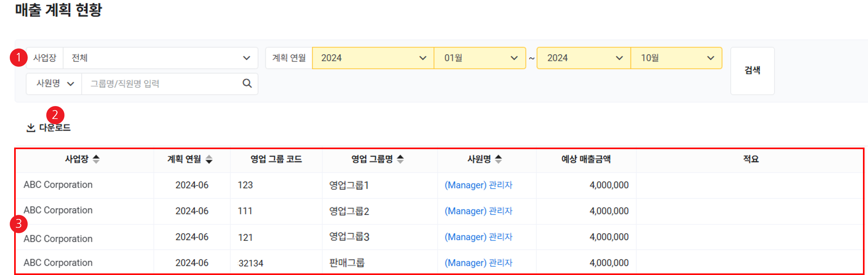Open Manager 관리자 link in 영업그룹1 row

[x=478, y=185]
